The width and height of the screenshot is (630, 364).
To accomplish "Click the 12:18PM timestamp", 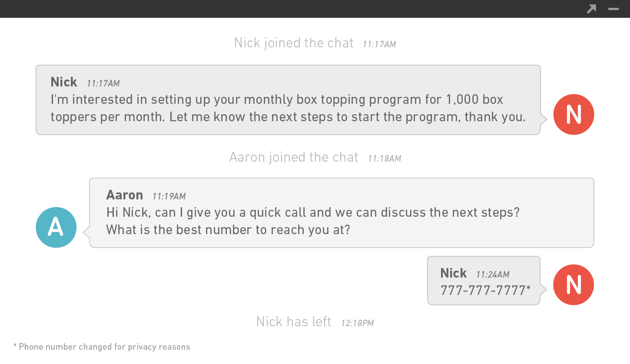I will (x=357, y=323).
